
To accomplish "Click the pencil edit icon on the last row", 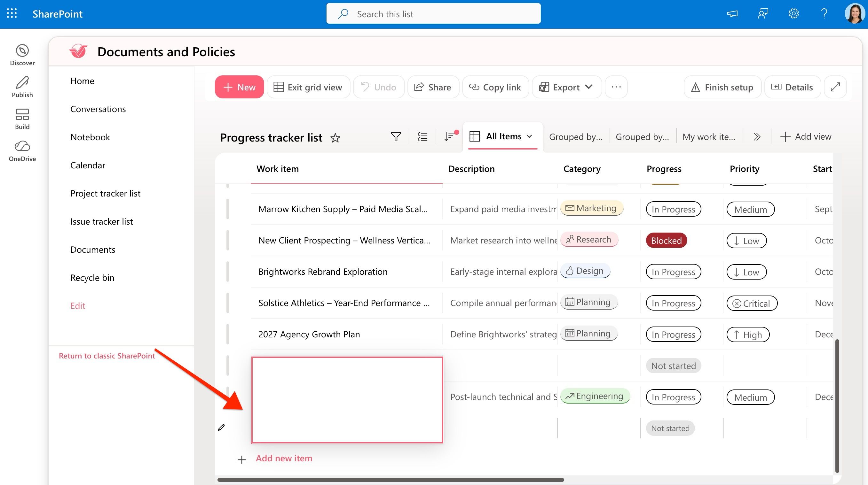I will point(221,427).
